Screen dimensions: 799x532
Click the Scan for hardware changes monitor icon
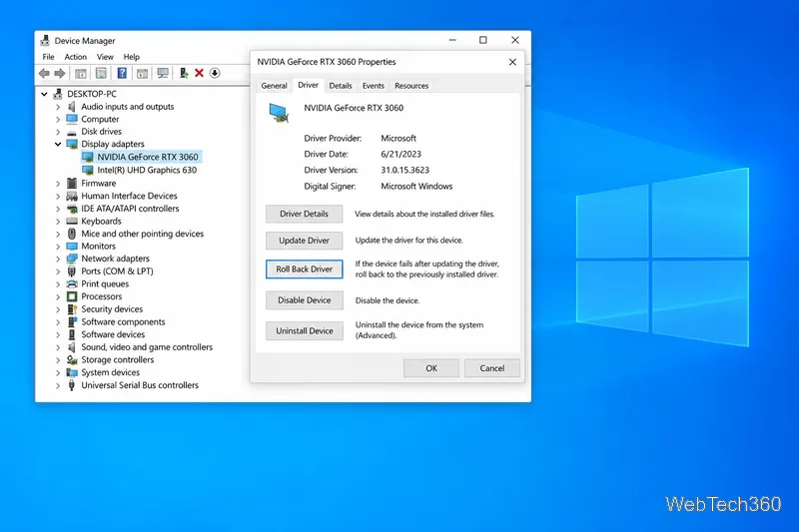[163, 73]
